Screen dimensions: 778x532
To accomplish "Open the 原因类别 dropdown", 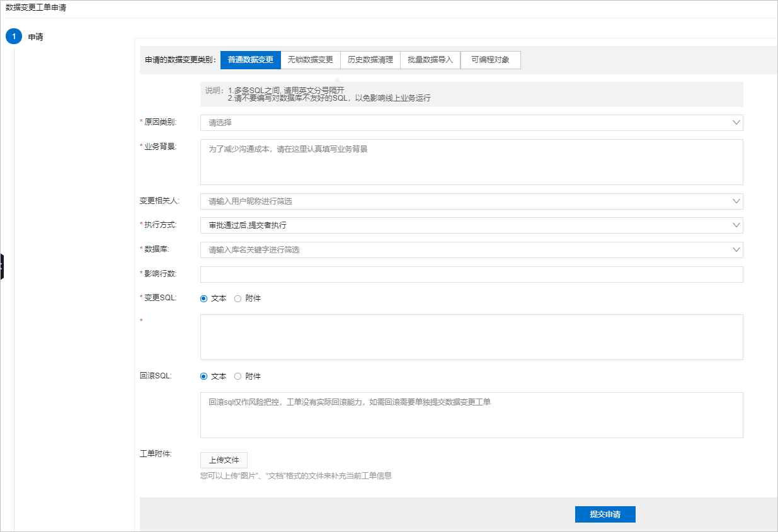I will pyautogui.click(x=471, y=123).
